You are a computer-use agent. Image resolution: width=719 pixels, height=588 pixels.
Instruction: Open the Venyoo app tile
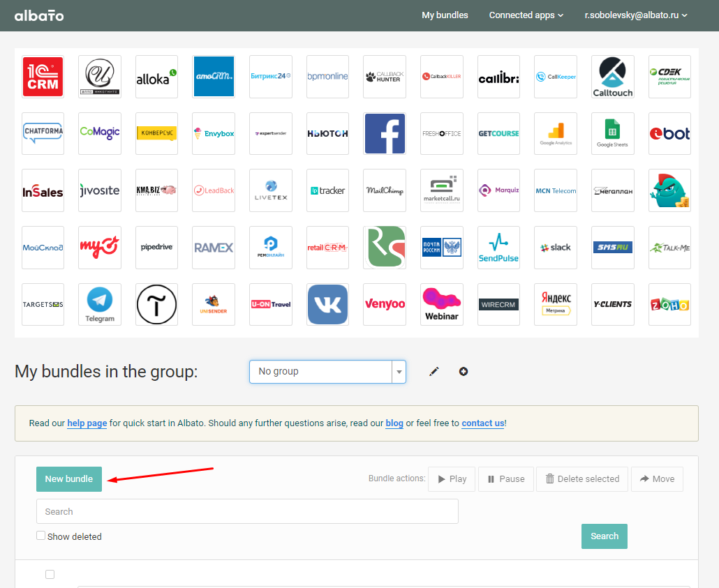[385, 304]
